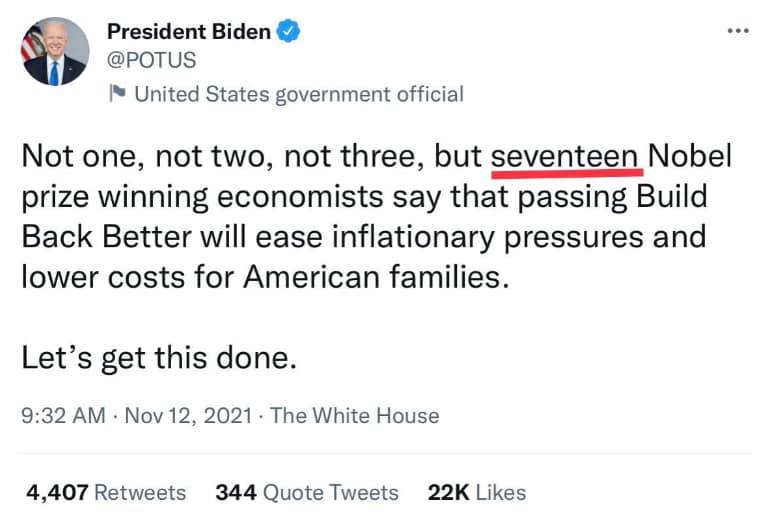Show the 22K Likes list
Viewport: 769px width, 516px height.
click(476, 493)
